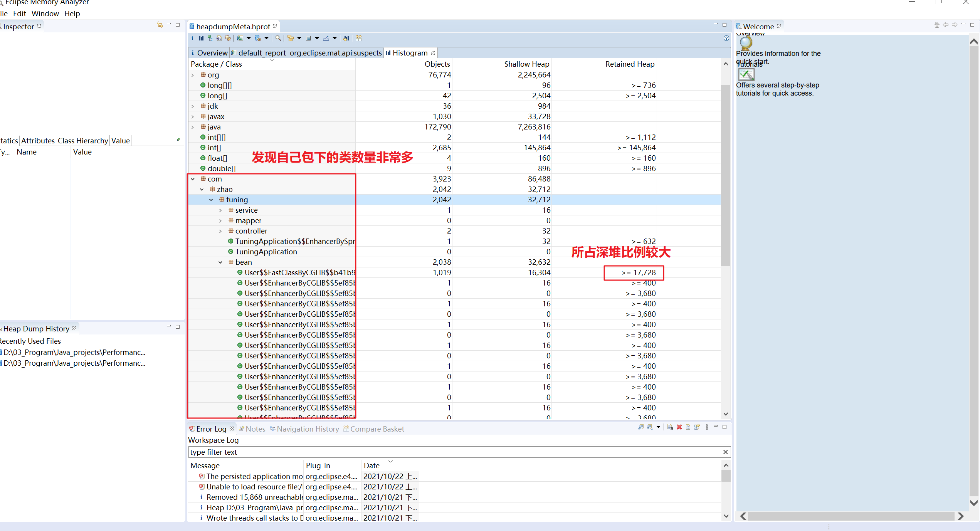Screen dimensions: 980x531
Task: Click retained heap value >= 17,728
Action: click(x=638, y=273)
